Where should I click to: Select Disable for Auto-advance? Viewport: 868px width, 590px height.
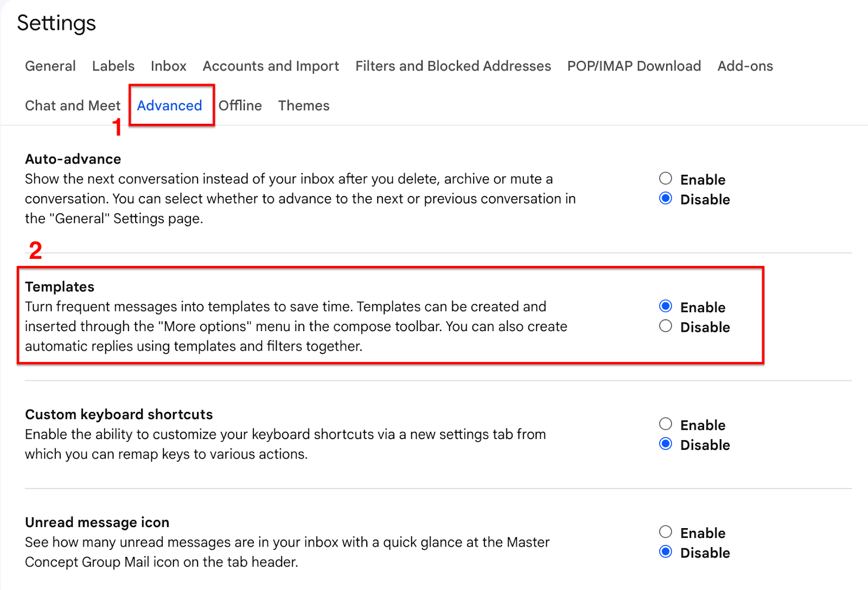coord(666,199)
